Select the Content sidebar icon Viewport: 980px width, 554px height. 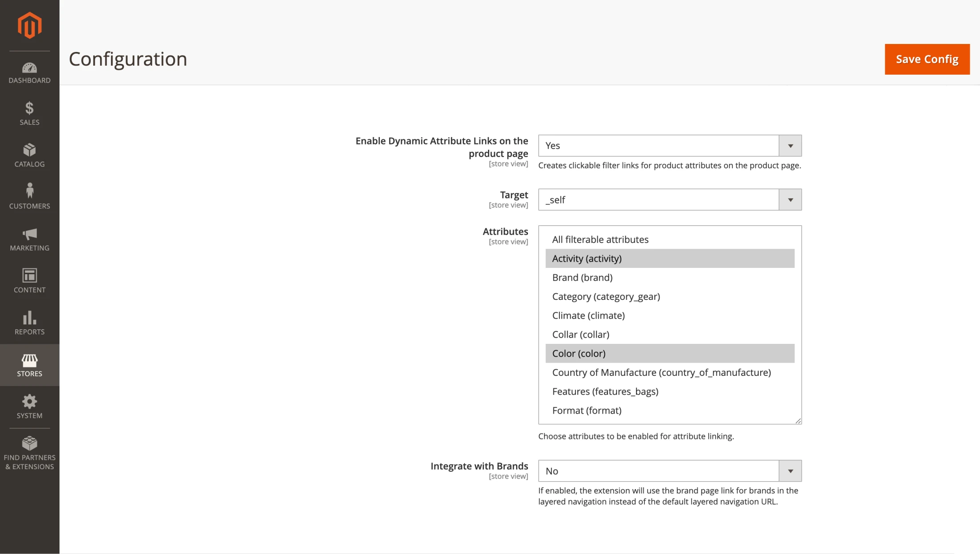coord(29,280)
